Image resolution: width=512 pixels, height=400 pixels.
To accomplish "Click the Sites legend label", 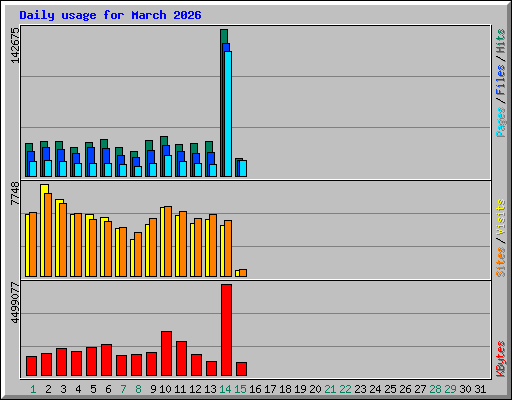I will tap(501, 262).
